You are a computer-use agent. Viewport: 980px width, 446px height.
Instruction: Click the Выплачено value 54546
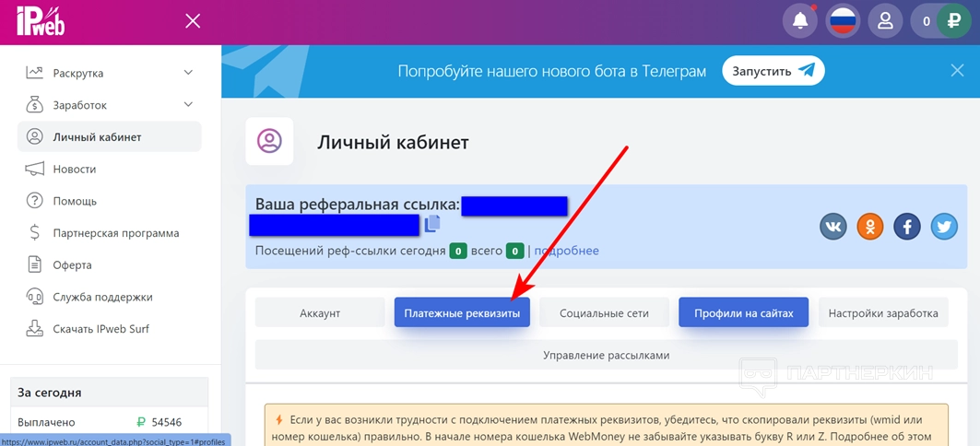coord(166,422)
